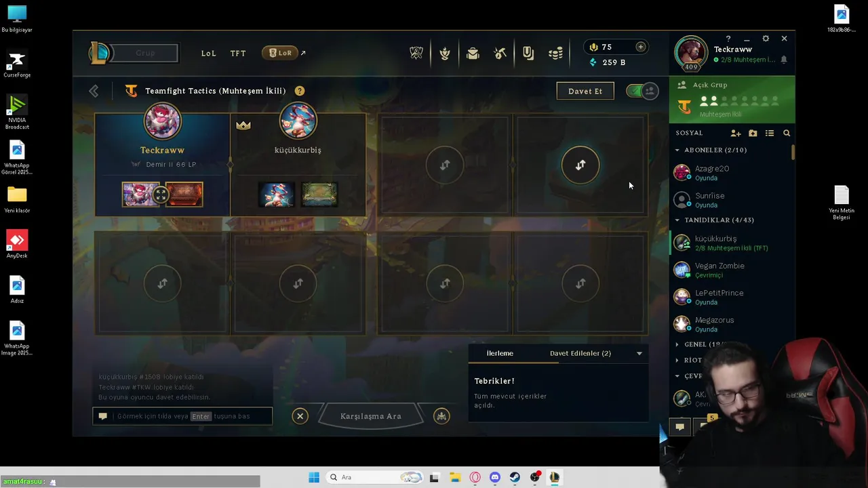868x488 pixels.
Task: Switch to Davet Edilenler (2) tab
Action: (580, 353)
